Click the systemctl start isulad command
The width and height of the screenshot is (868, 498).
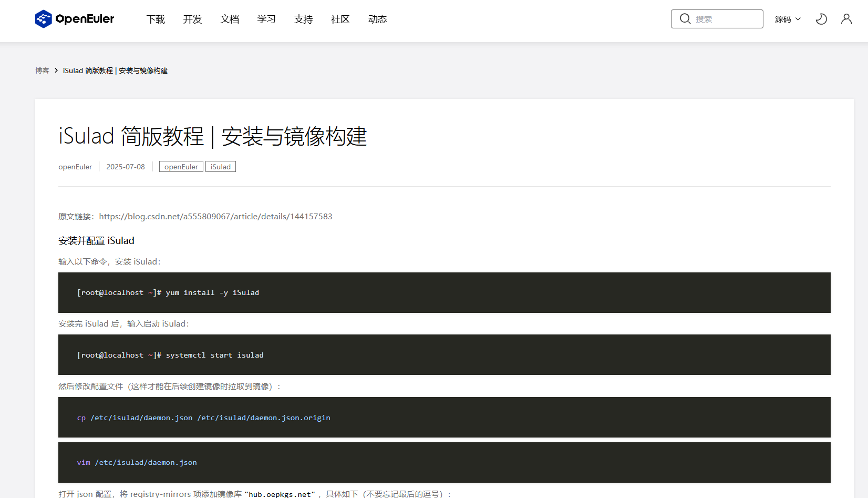click(x=215, y=355)
